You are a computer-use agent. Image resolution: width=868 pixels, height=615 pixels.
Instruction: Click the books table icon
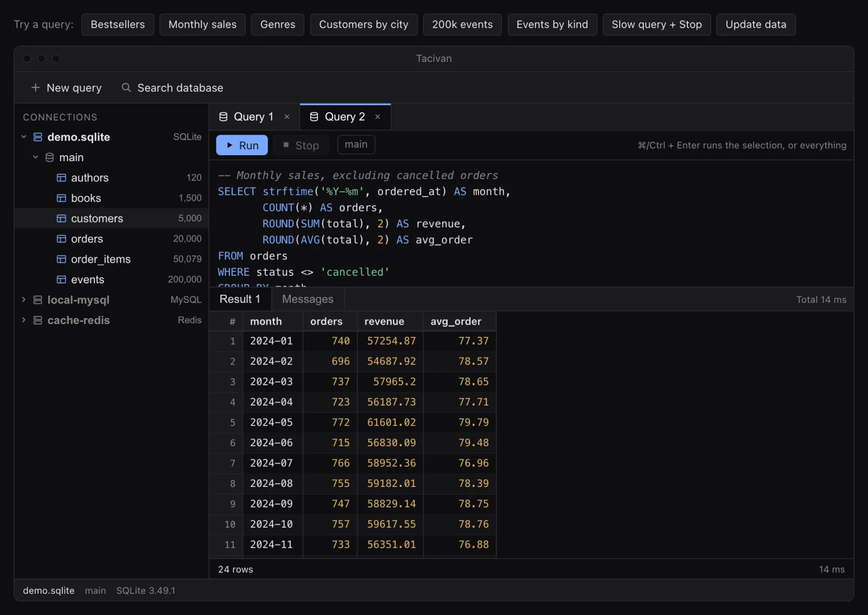(61, 198)
